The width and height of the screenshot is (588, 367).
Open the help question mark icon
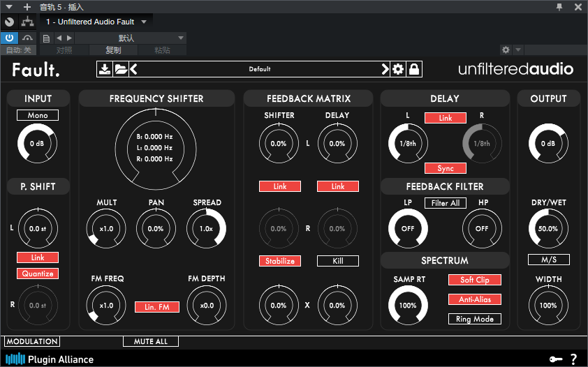pyautogui.click(x=573, y=359)
